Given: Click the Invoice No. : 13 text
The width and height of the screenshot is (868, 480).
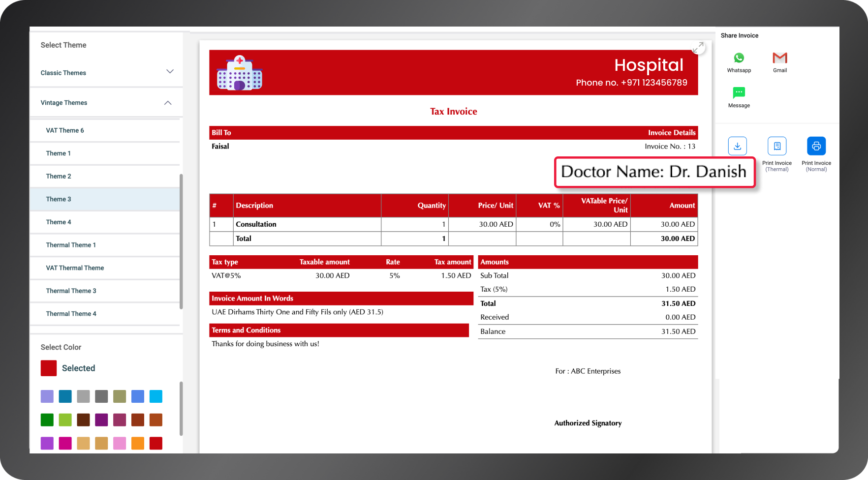Looking at the screenshot, I should tap(670, 146).
